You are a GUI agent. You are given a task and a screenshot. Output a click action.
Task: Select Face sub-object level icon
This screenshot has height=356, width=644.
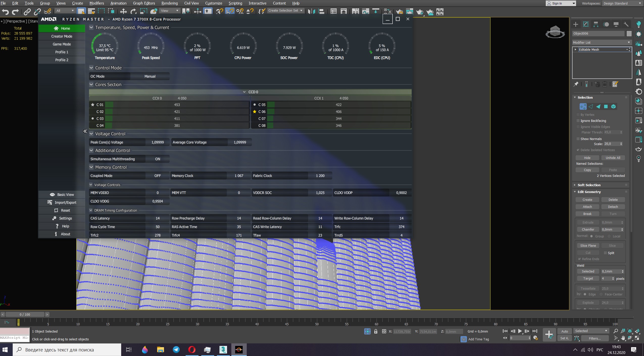click(598, 106)
